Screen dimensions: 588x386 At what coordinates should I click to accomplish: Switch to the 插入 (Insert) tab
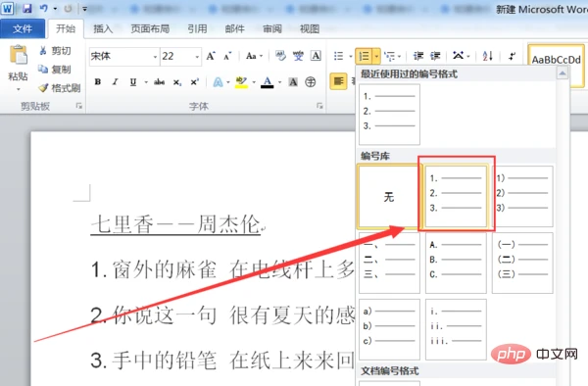pyautogui.click(x=103, y=28)
